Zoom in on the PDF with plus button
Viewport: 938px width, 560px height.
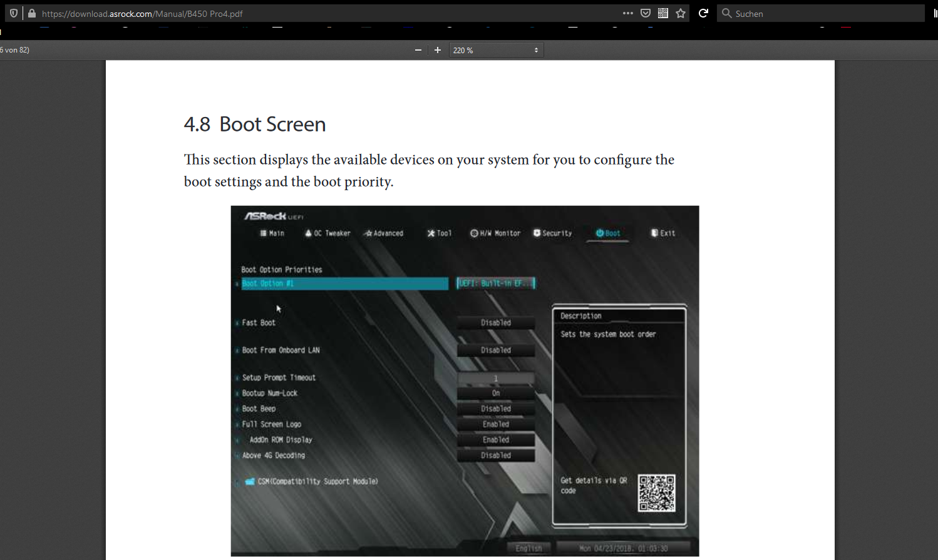coord(438,50)
